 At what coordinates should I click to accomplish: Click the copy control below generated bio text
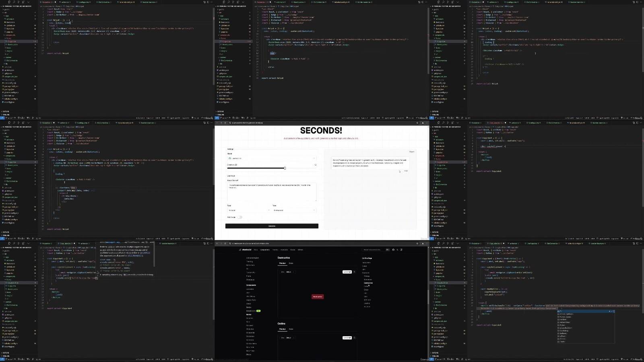click(406, 171)
